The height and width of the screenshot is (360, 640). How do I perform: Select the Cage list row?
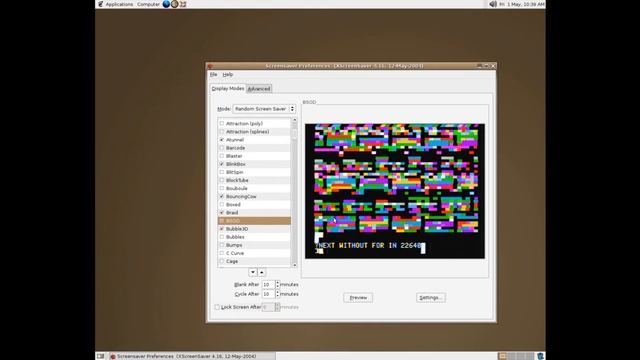click(254, 261)
